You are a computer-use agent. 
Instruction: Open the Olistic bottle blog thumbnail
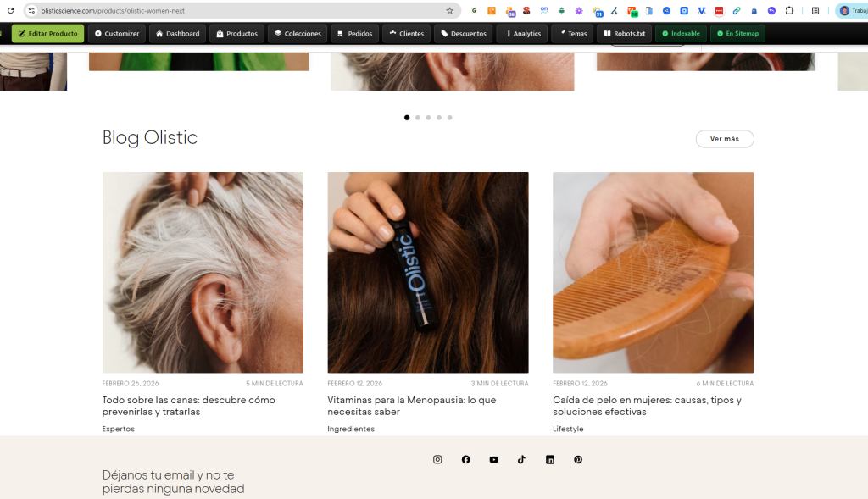(x=428, y=272)
